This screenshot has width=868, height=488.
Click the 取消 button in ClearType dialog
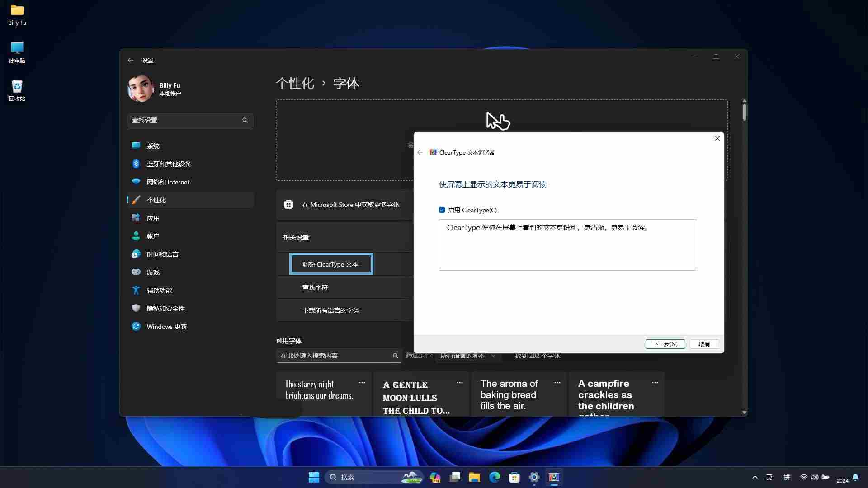click(x=704, y=344)
